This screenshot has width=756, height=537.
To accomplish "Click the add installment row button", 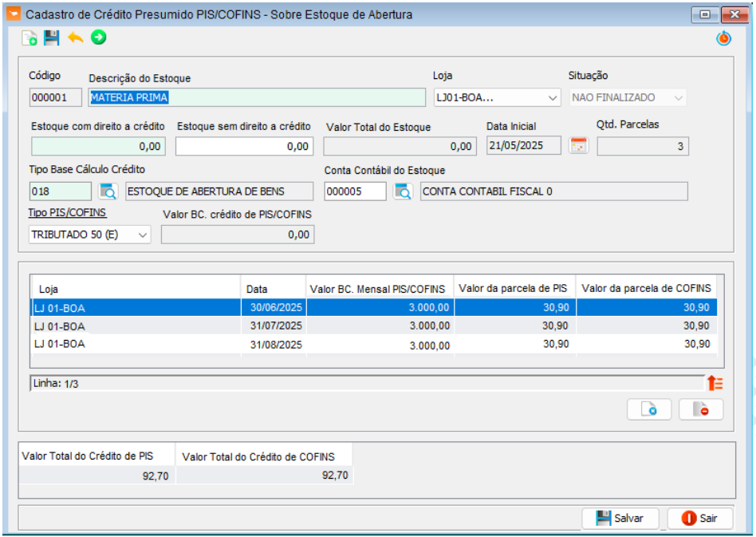I will (650, 409).
